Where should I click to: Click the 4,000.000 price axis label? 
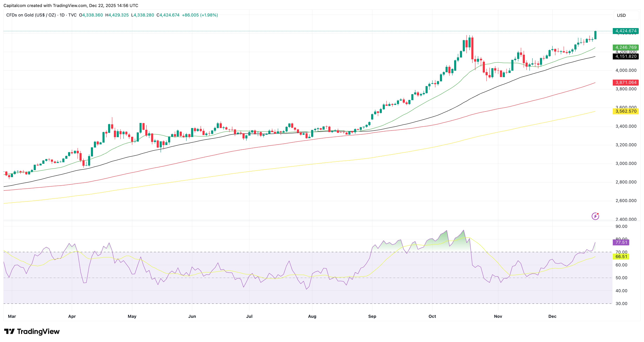pyautogui.click(x=626, y=71)
